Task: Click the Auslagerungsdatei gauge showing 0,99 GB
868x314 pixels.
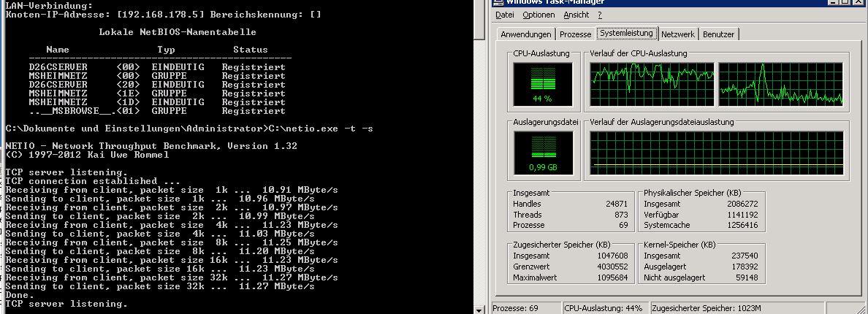Action: coord(542,151)
